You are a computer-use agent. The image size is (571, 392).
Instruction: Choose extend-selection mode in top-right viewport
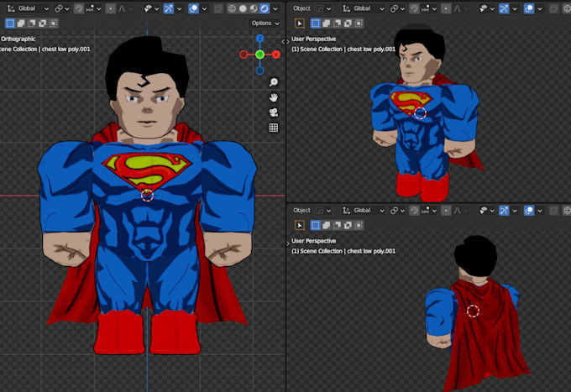click(327, 24)
